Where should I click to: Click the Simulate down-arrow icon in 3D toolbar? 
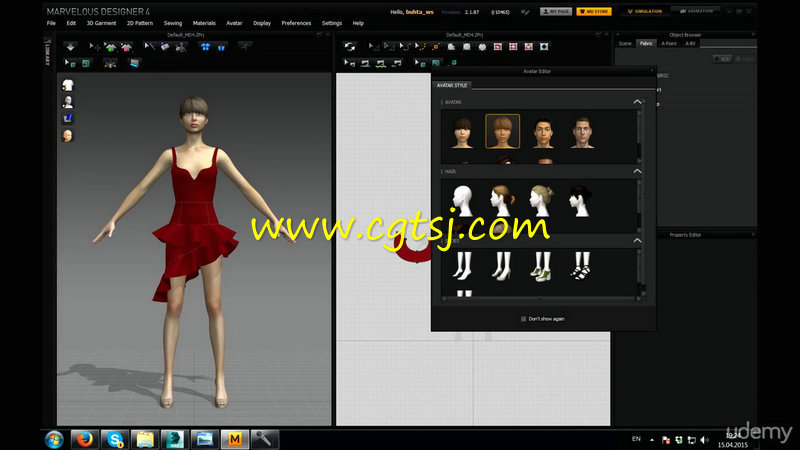pos(70,47)
